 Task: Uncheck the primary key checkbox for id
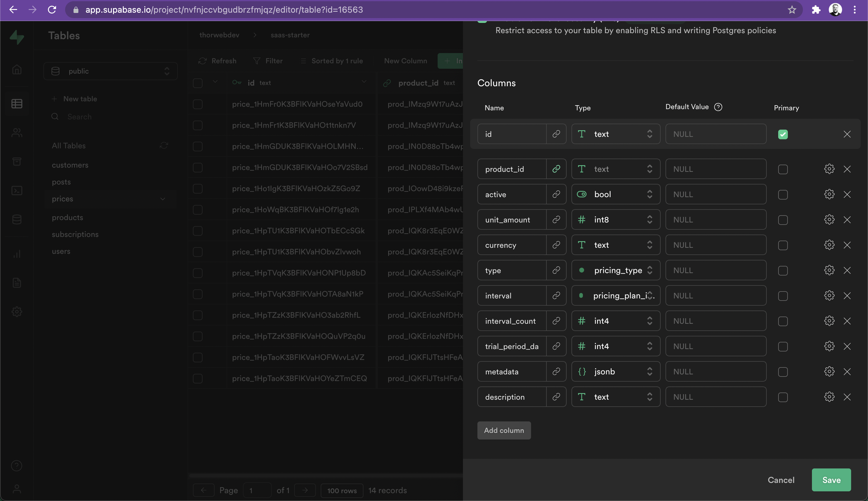point(783,134)
